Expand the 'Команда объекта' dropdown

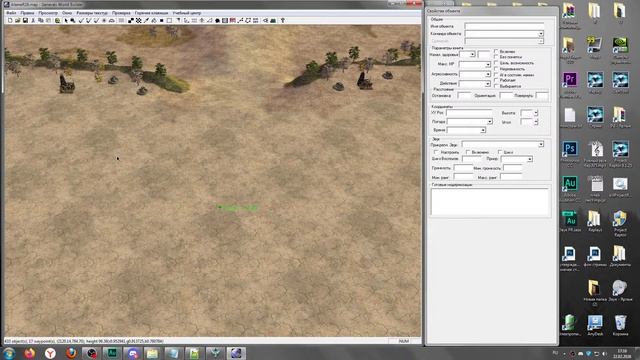tap(541, 34)
